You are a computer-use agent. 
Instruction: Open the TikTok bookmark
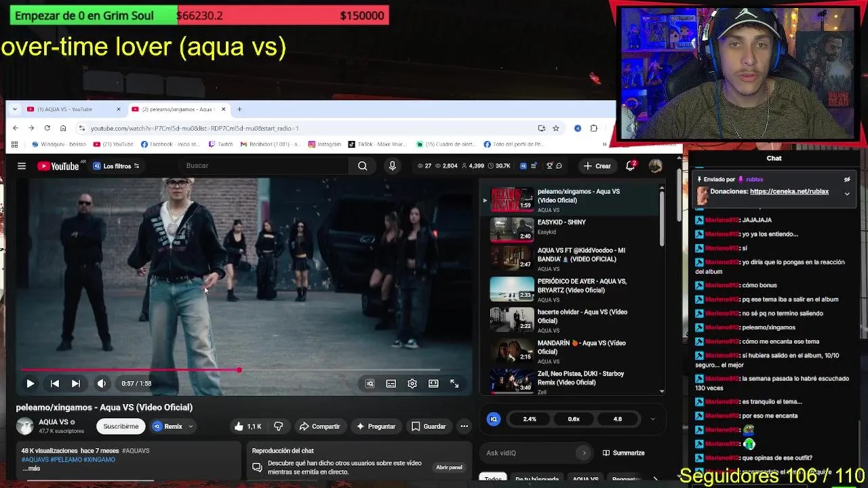click(x=376, y=144)
